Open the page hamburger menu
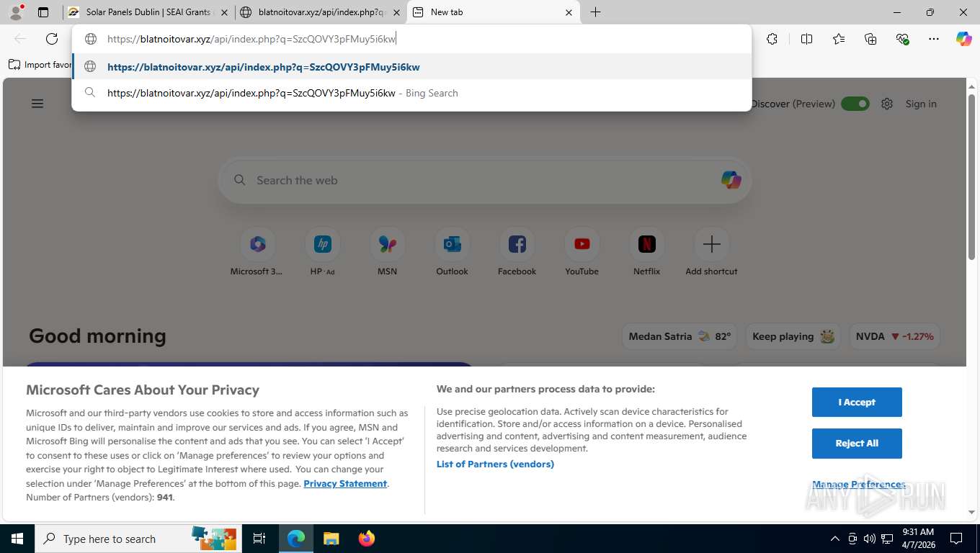The width and height of the screenshot is (980, 553). (37, 104)
